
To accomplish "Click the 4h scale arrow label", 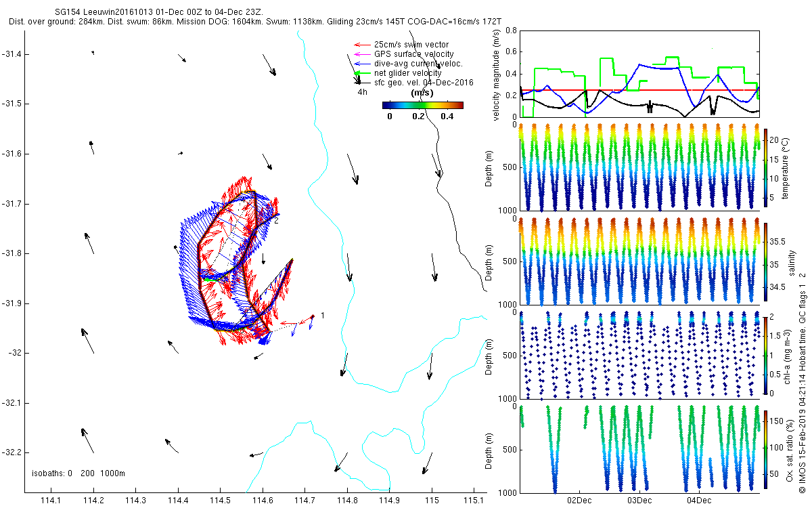I will tap(363, 92).
